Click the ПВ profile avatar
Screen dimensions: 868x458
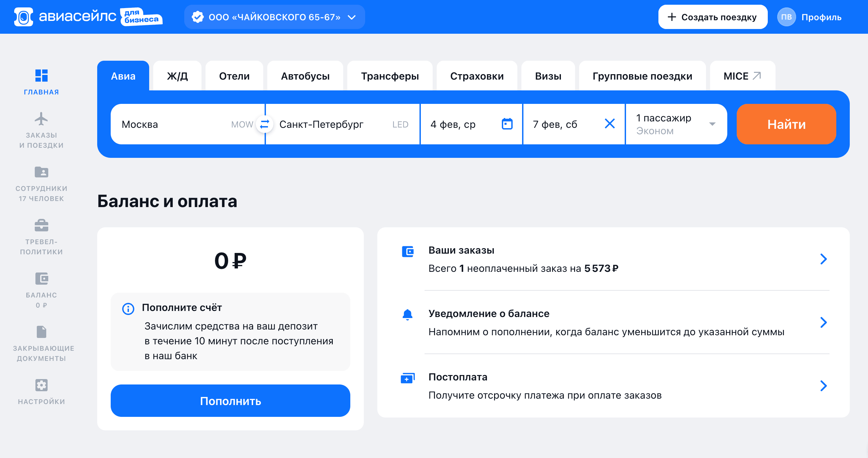point(786,17)
